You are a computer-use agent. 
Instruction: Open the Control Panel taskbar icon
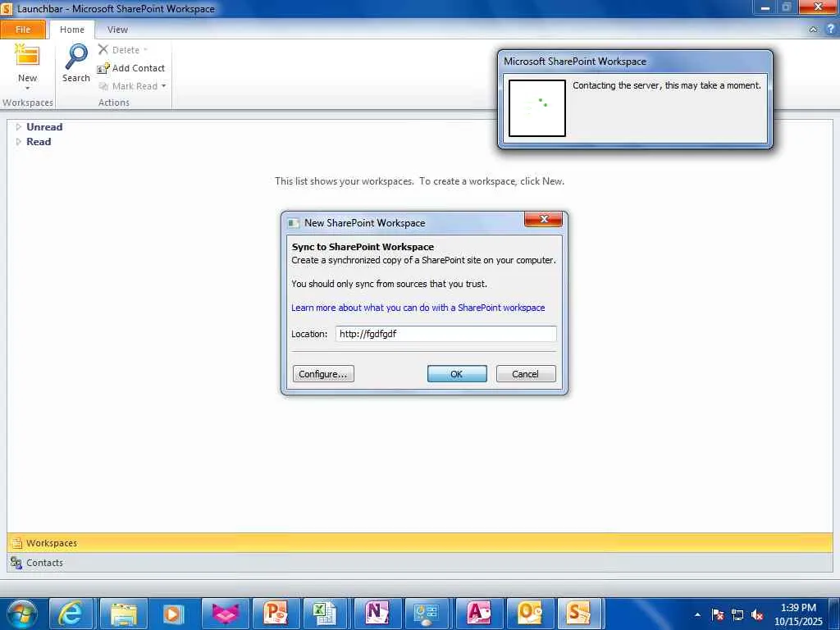coord(427,614)
